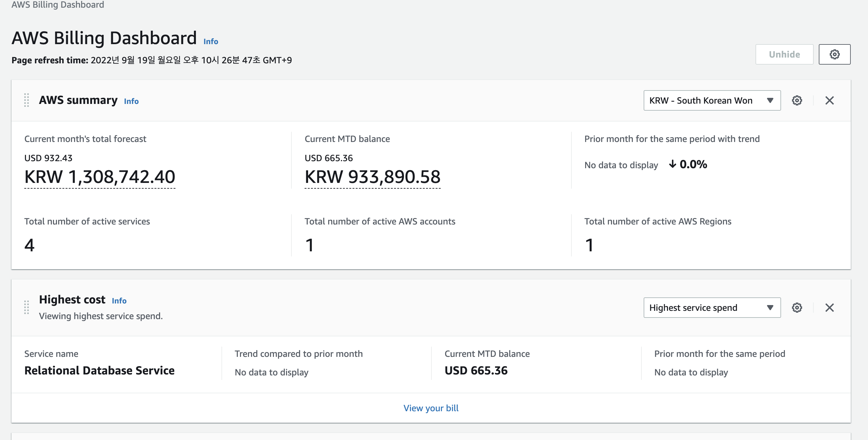Click AWS Billing Dashboard breadcrumb text
The image size is (868, 440).
coord(58,5)
